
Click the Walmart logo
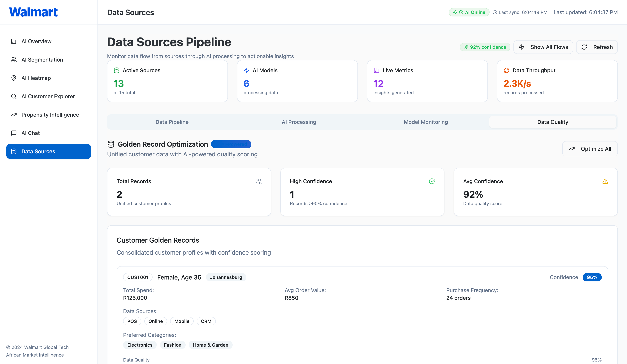(x=33, y=12)
